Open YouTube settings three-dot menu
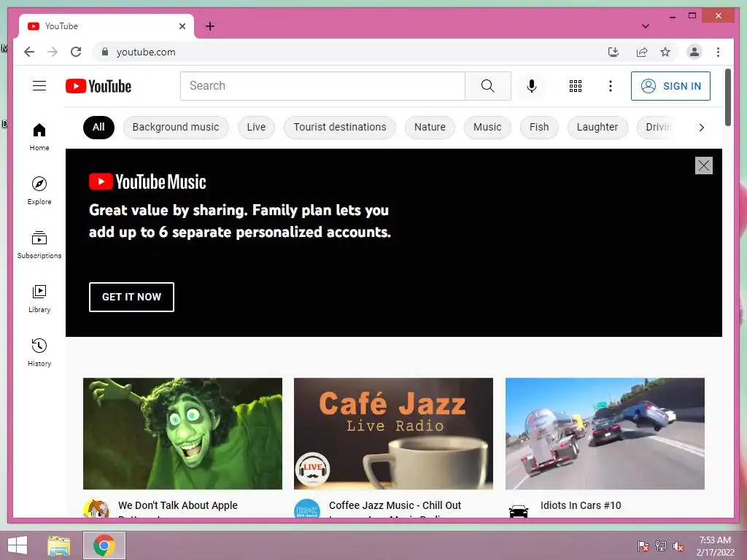The image size is (747, 560). pyautogui.click(x=611, y=86)
